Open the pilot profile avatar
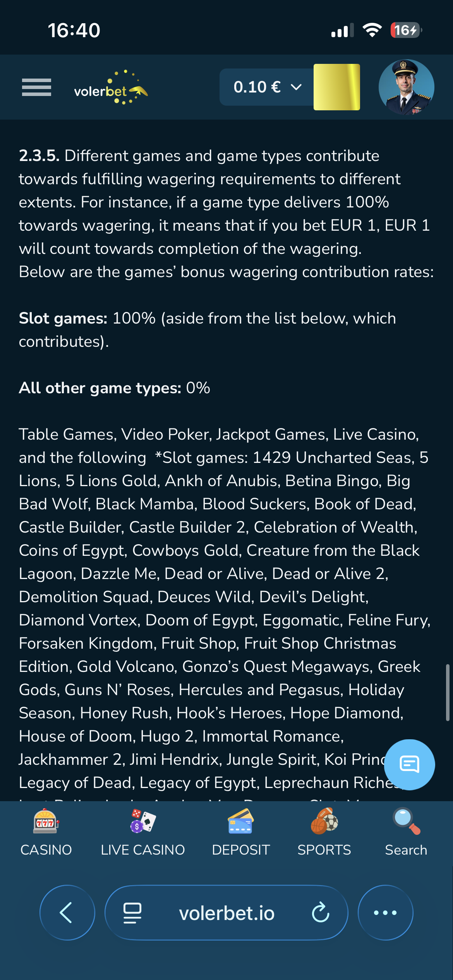The height and width of the screenshot is (980, 453). 406,87
